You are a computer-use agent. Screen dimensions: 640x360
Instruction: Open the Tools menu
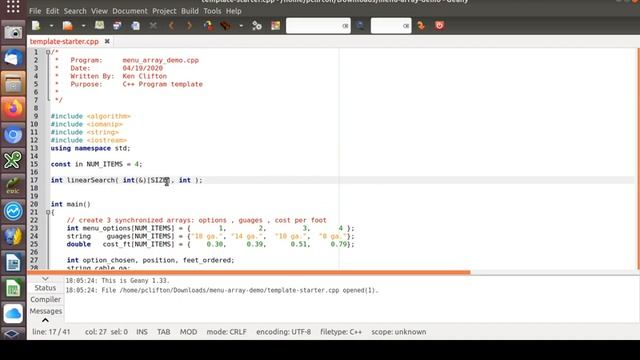212,11
